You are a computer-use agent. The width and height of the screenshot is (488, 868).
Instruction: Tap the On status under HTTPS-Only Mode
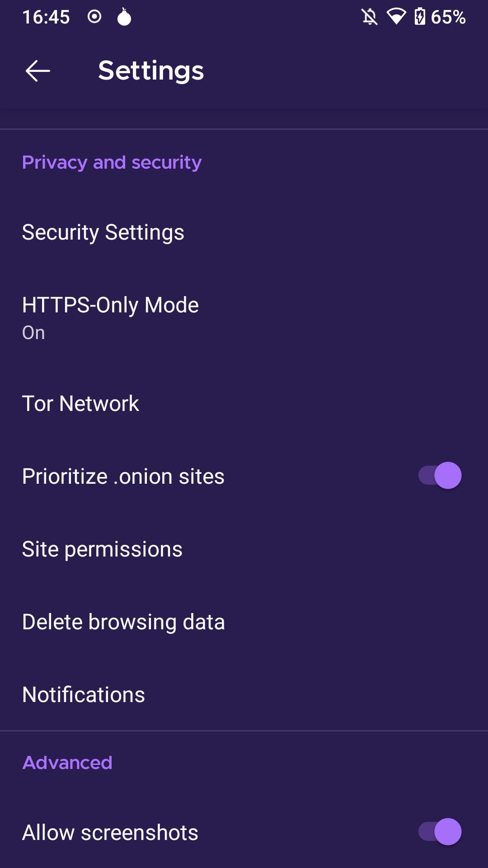(33, 333)
